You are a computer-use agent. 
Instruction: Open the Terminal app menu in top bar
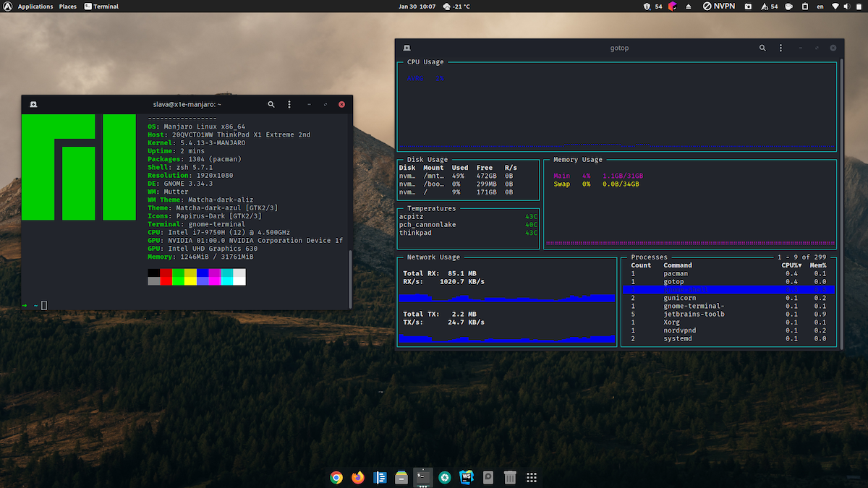click(101, 7)
